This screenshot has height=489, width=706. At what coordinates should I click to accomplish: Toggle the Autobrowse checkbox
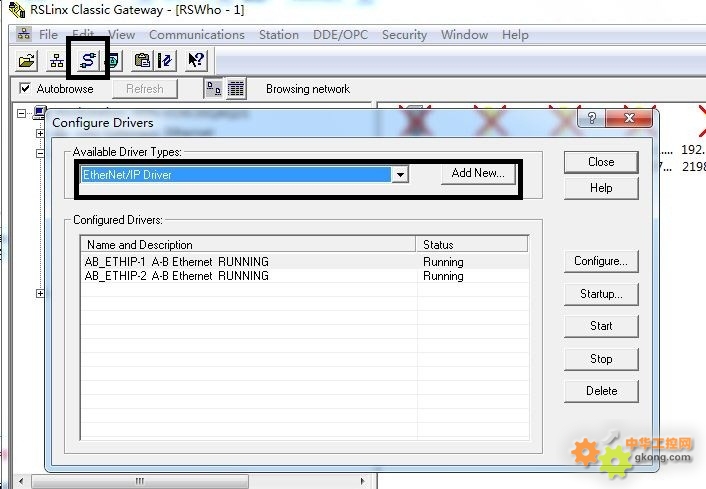coord(25,88)
